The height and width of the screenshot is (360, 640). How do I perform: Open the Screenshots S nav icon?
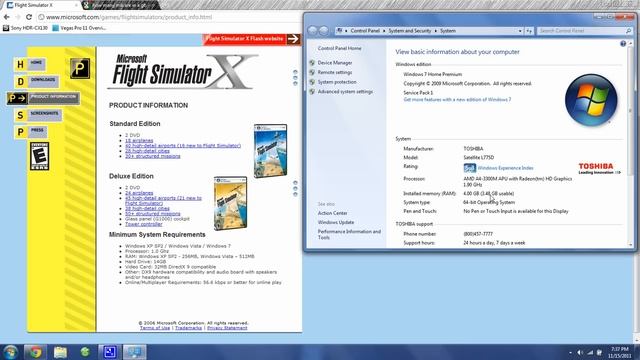[x=20, y=116]
